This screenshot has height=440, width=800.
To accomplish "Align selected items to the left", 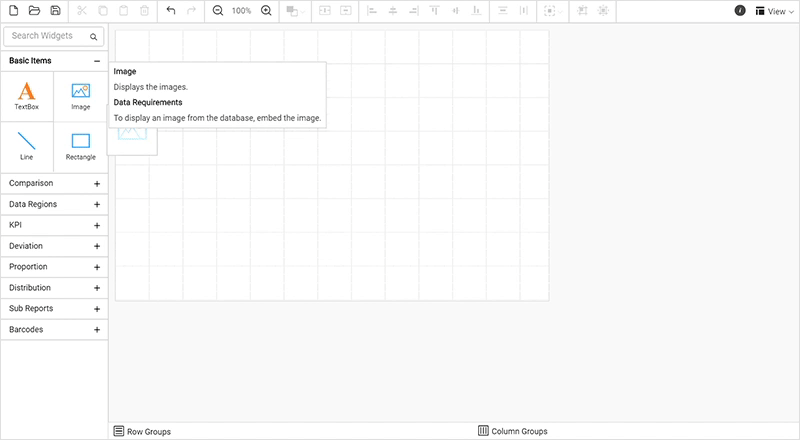I will (372, 11).
